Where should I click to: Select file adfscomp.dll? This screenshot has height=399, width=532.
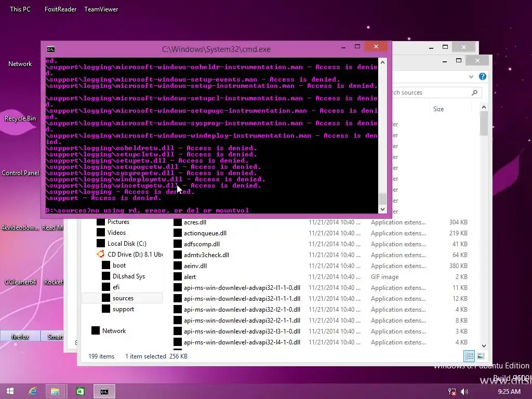(x=202, y=244)
